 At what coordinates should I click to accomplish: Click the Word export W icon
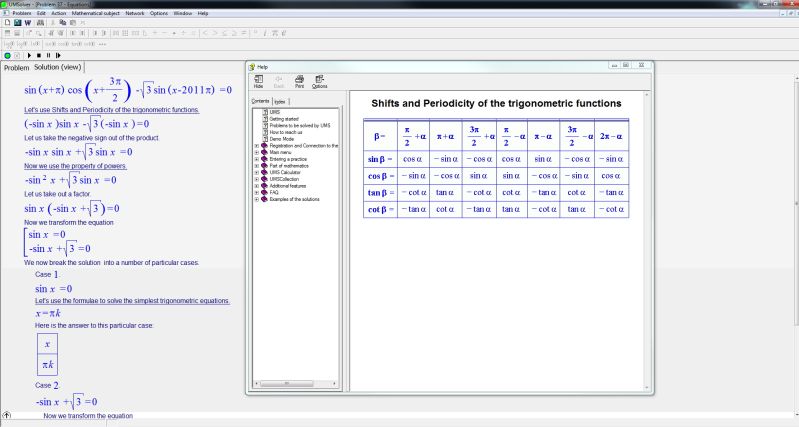pos(28,23)
